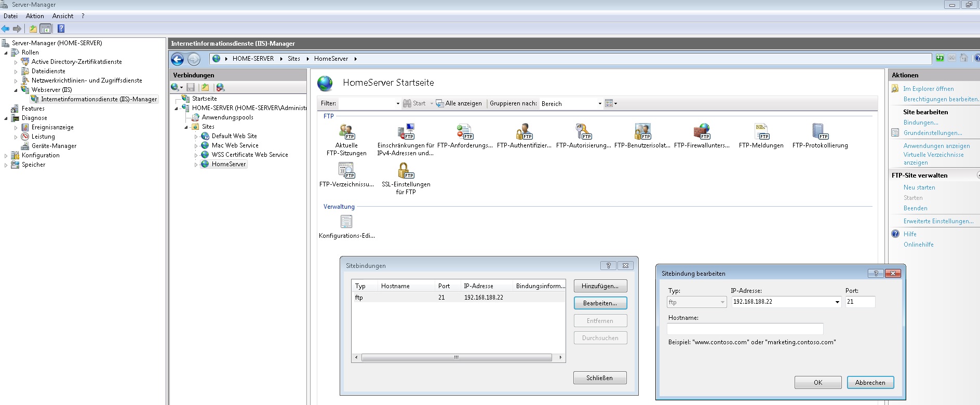
Task: Open Einschränkungen für IPv4-Adressen icon
Action: pyautogui.click(x=406, y=131)
